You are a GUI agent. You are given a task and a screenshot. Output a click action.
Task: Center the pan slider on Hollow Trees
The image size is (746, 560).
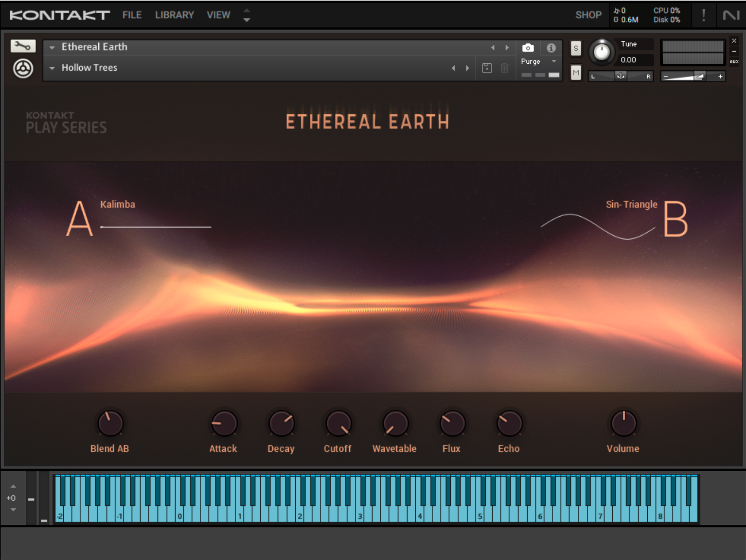point(621,76)
